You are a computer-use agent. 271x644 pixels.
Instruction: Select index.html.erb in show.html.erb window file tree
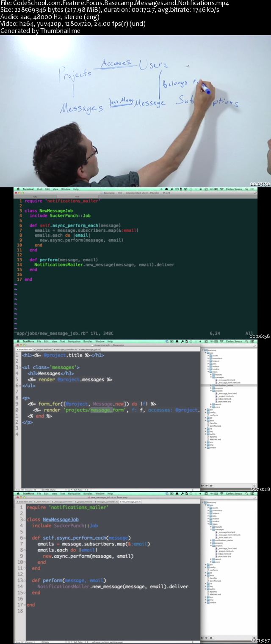[x=224, y=399]
